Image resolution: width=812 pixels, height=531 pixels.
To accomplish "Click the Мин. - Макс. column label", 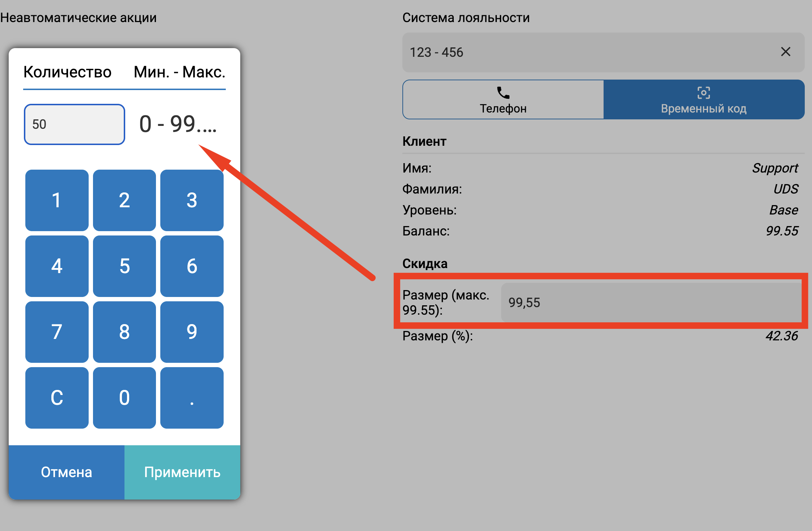I will pos(179,72).
